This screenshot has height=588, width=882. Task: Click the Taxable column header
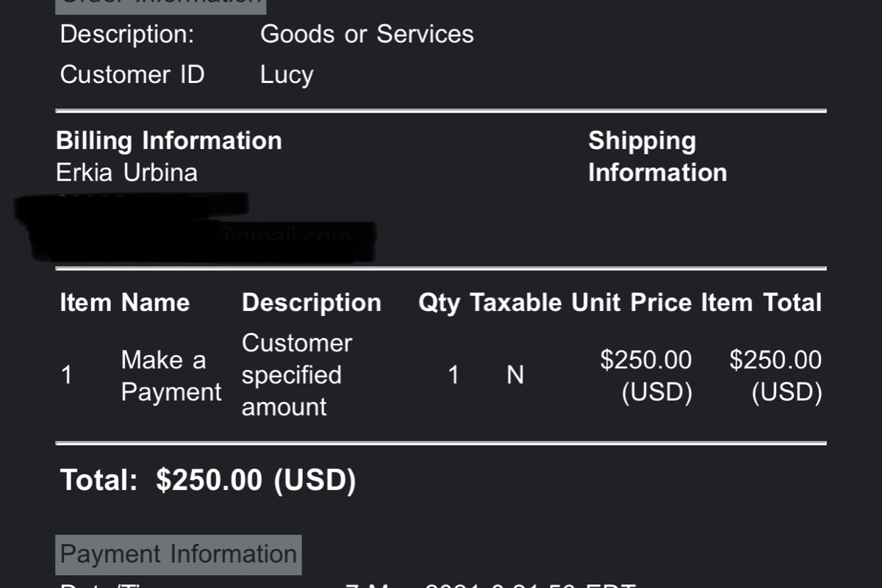pyautogui.click(x=516, y=303)
